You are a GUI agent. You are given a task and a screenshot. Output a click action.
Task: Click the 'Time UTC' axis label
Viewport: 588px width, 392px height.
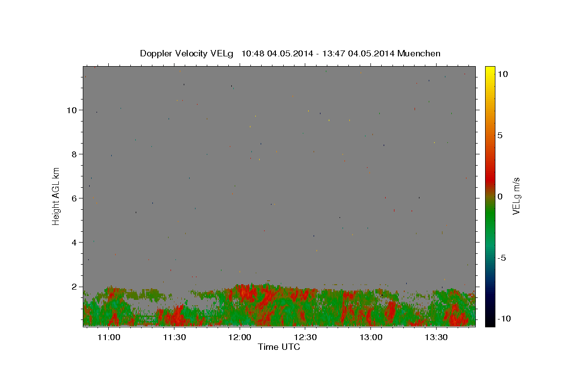click(279, 347)
